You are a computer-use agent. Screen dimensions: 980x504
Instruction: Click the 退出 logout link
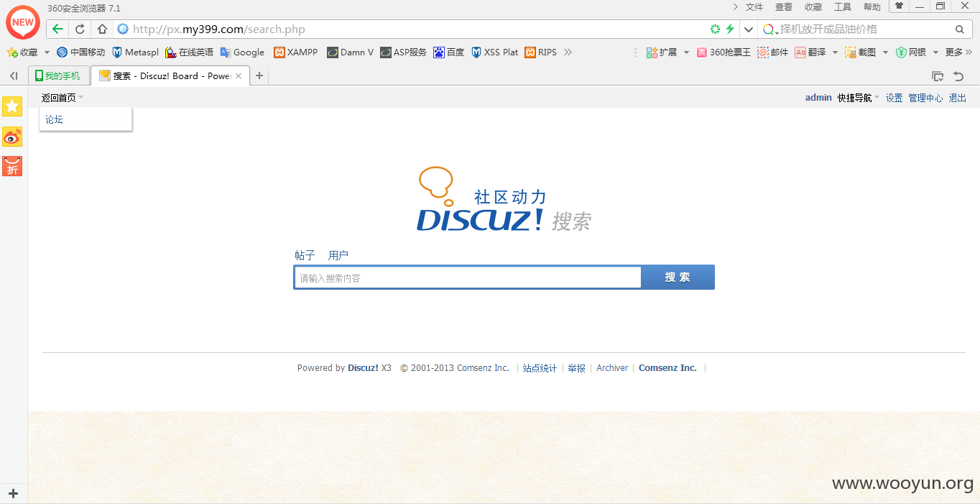point(958,98)
